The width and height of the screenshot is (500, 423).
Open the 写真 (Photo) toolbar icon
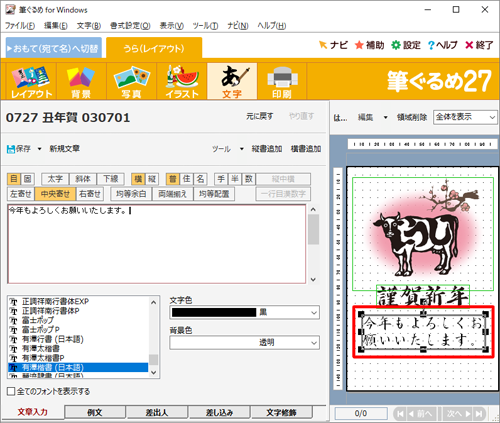(x=131, y=81)
